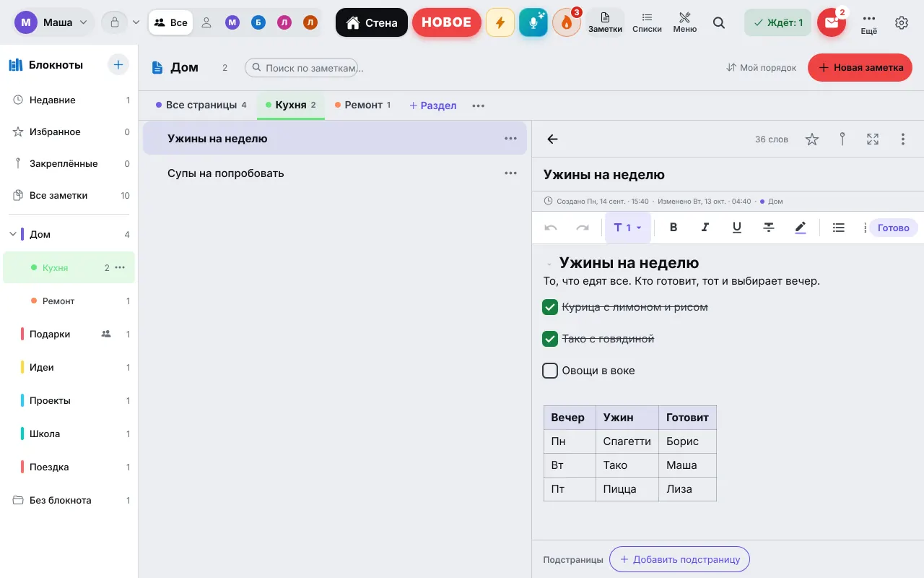Click the bold formatting icon

[674, 228]
